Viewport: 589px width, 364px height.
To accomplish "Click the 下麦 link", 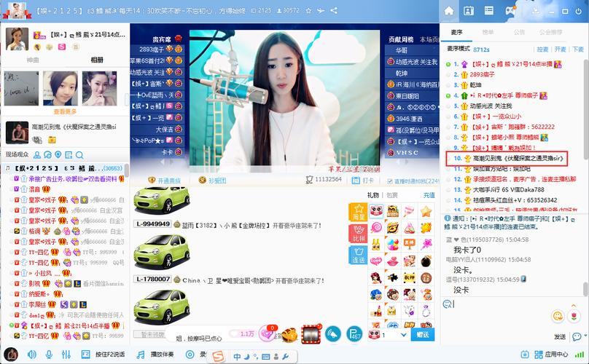I will (578, 50).
